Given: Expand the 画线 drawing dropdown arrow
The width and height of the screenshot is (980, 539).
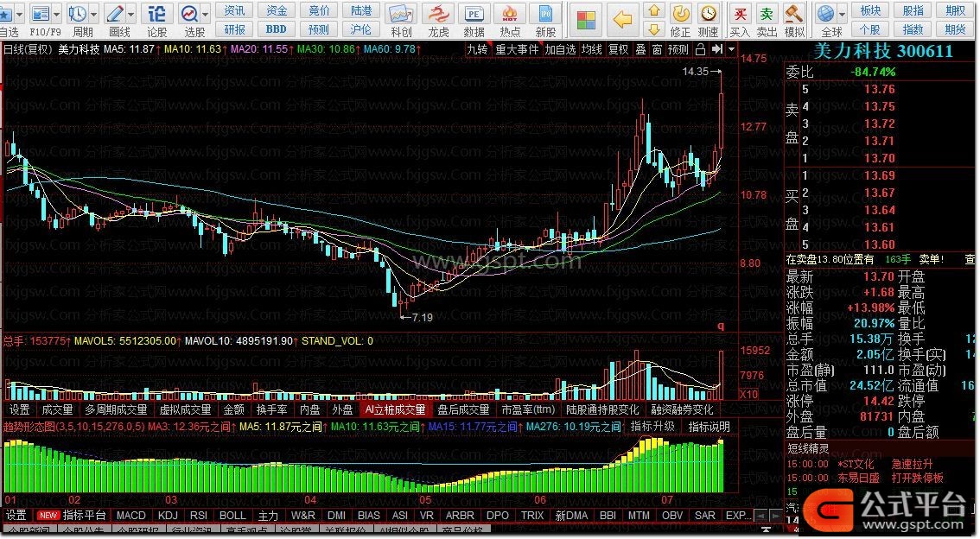Looking at the screenshot, I should [x=130, y=14].
